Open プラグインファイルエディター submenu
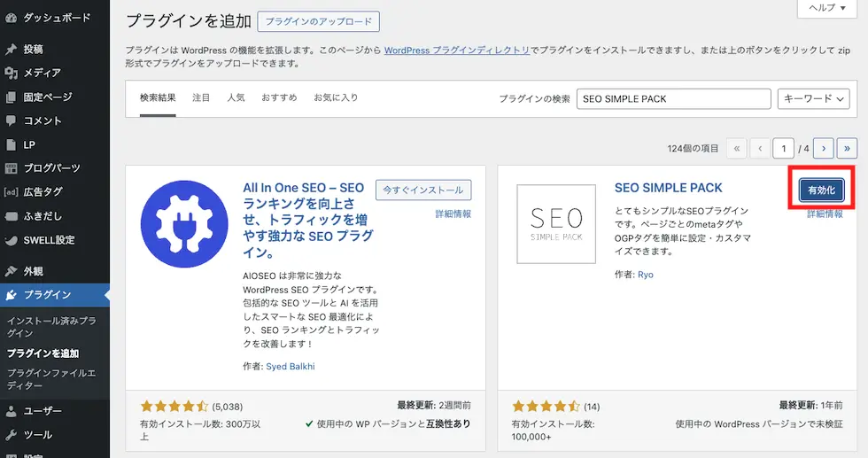Screen dimensions: 868x458 51,379
